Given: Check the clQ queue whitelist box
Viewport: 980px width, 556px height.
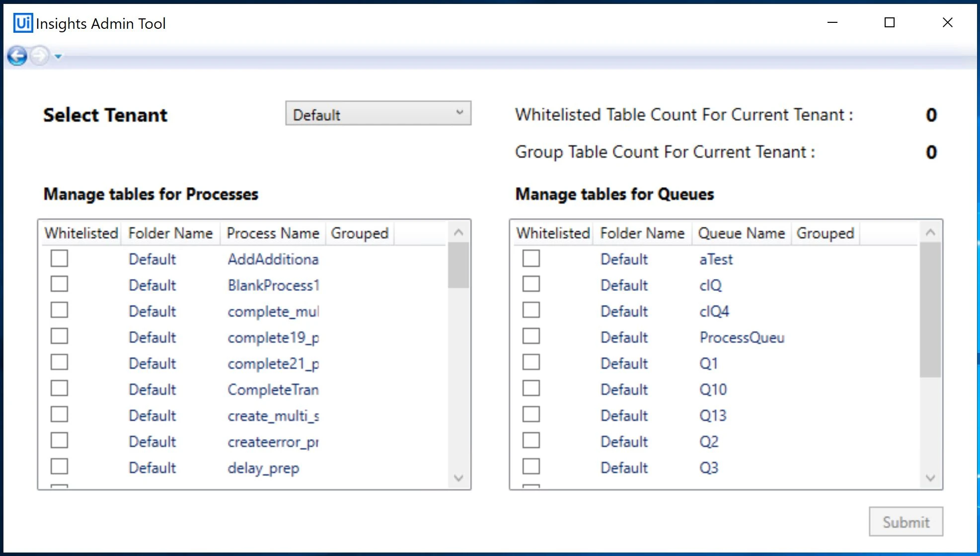Looking at the screenshot, I should coord(531,284).
